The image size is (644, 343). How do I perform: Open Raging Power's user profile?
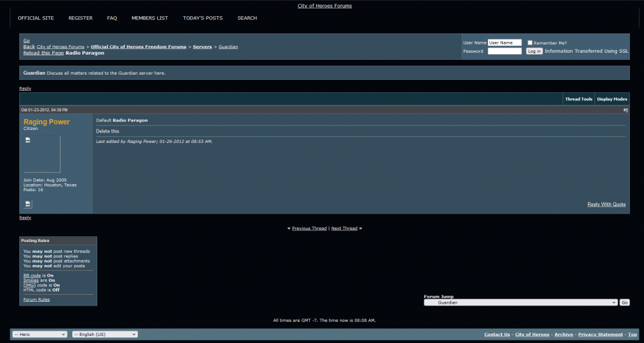[x=46, y=122]
